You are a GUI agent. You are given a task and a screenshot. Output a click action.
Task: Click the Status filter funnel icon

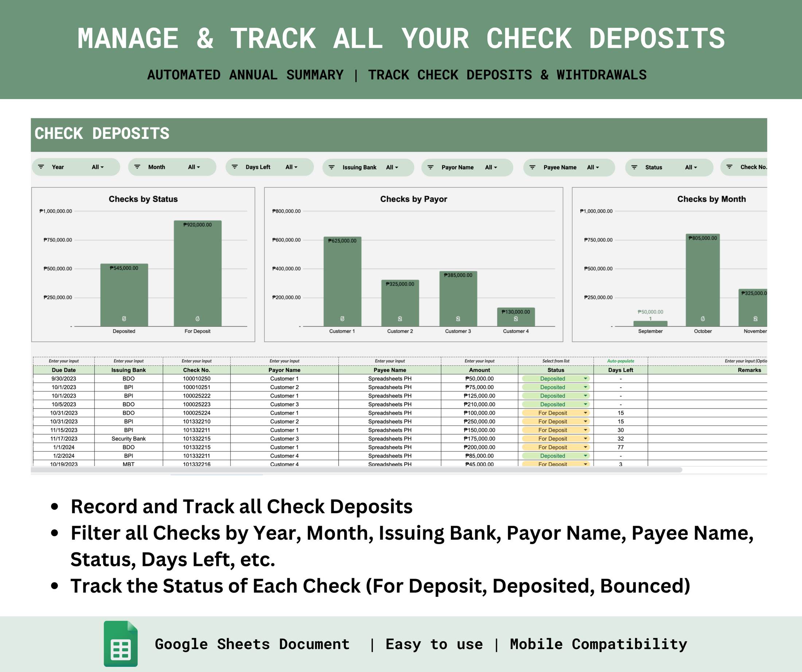click(x=635, y=167)
